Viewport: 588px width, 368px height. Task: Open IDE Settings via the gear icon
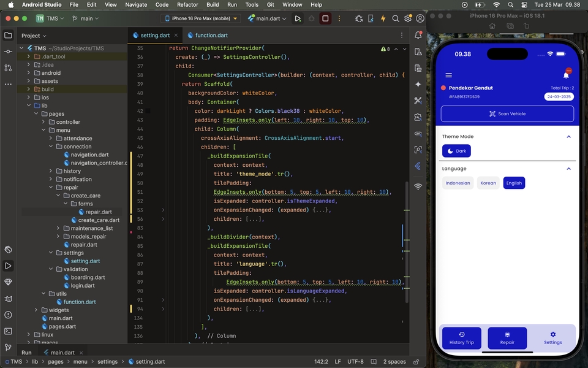[408, 18]
